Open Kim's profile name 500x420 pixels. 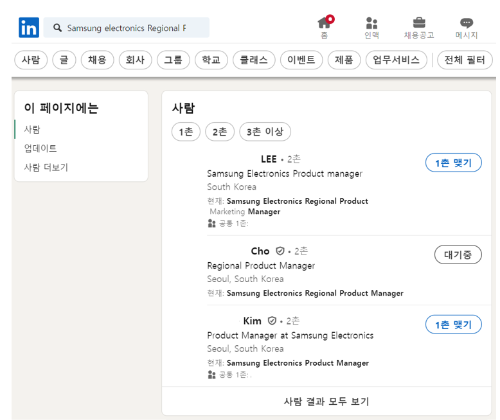(x=252, y=321)
